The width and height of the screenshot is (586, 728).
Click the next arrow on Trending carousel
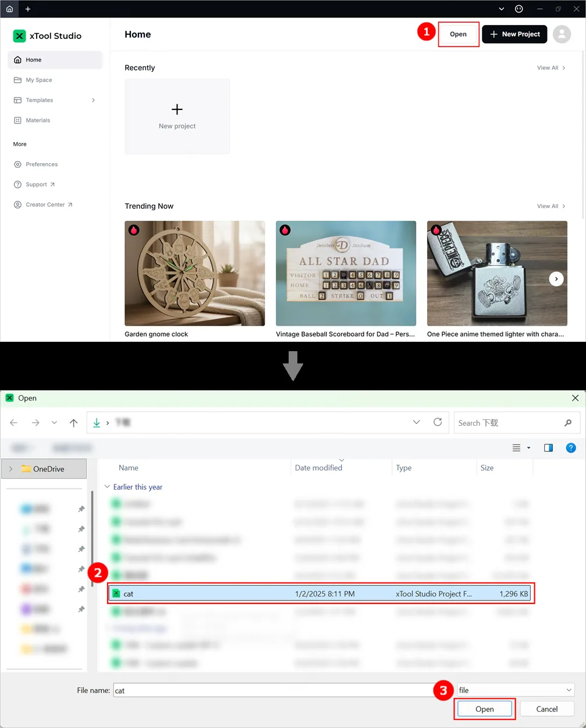[556, 279]
